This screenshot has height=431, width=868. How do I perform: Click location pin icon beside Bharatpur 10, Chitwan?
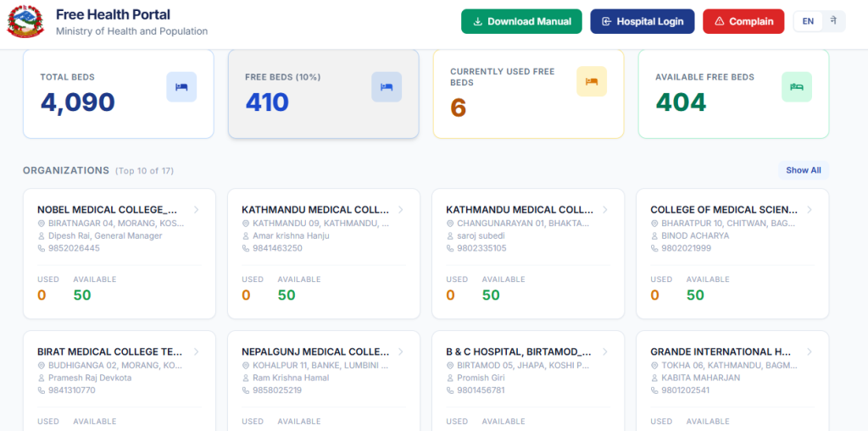pyautogui.click(x=654, y=224)
